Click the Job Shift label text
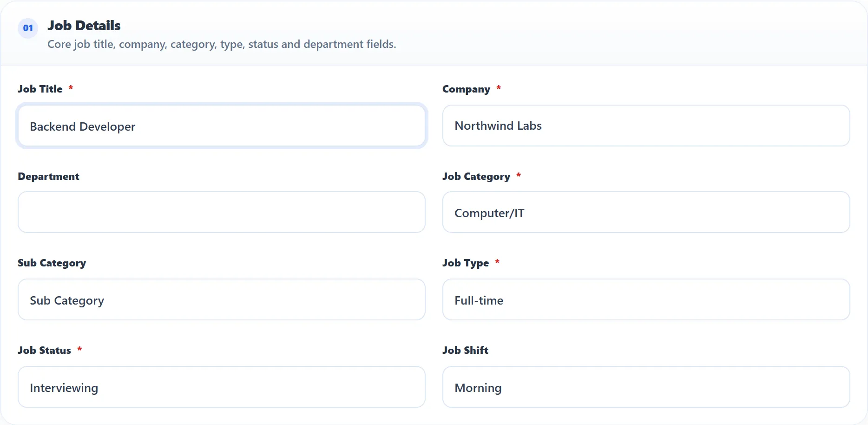This screenshot has width=868, height=425. click(x=465, y=350)
